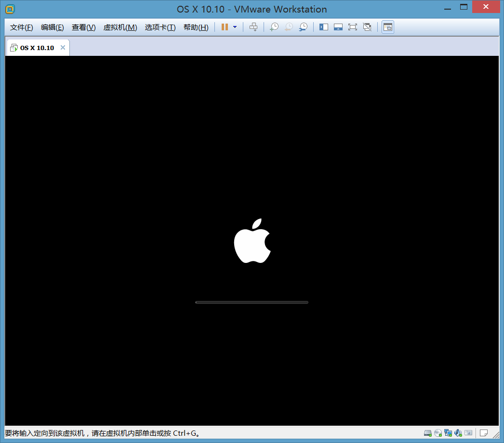The image size is (504, 443).
Task: Open the 文件(F) menu
Action: 21,27
